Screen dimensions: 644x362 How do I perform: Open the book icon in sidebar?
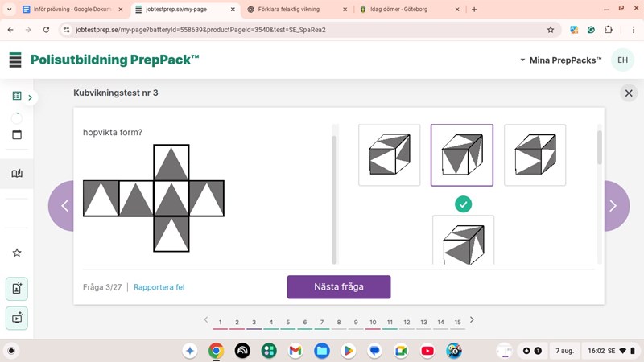[x=17, y=173]
